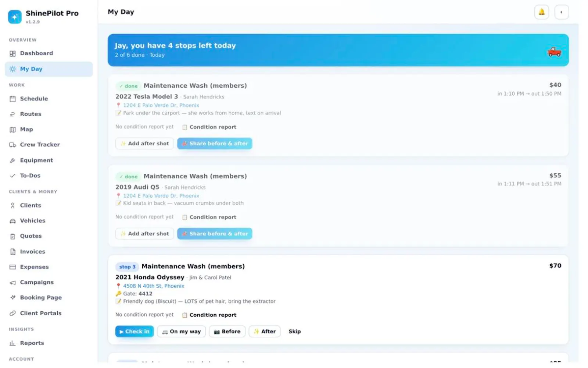Screen dimensions: 588x368
Task: Share before & after for Tesla Model 3
Action: [x=215, y=144]
